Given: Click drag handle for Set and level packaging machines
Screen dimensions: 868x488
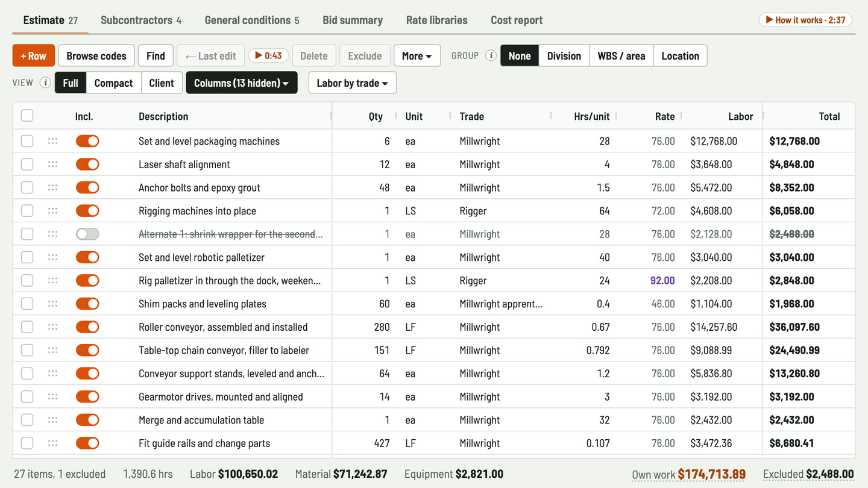Looking at the screenshot, I should [x=52, y=141].
